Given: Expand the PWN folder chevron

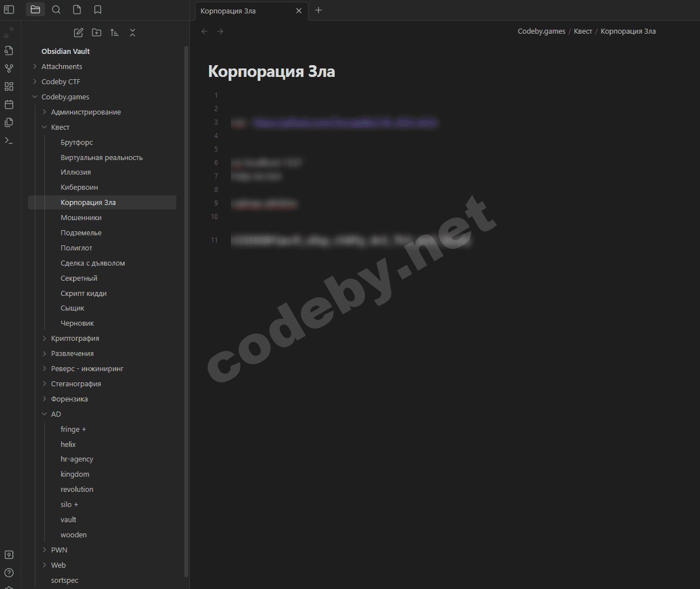Looking at the screenshot, I should point(44,550).
